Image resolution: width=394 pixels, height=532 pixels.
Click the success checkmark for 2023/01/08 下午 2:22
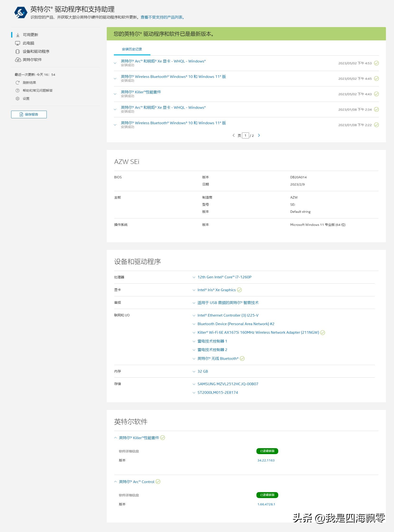(376, 125)
